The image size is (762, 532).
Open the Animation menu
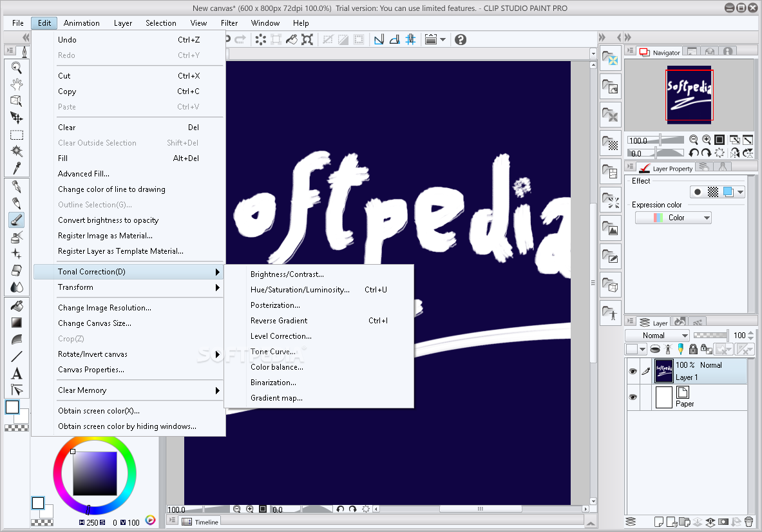pyautogui.click(x=82, y=23)
